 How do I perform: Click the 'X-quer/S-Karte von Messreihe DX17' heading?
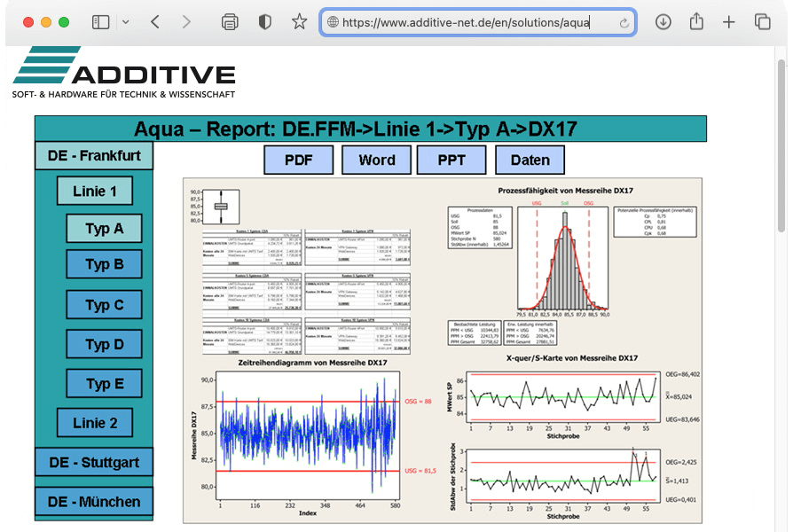(x=572, y=358)
